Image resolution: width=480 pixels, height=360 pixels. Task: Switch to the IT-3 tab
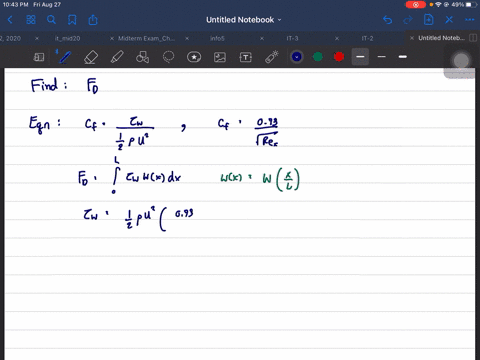[x=292, y=39]
